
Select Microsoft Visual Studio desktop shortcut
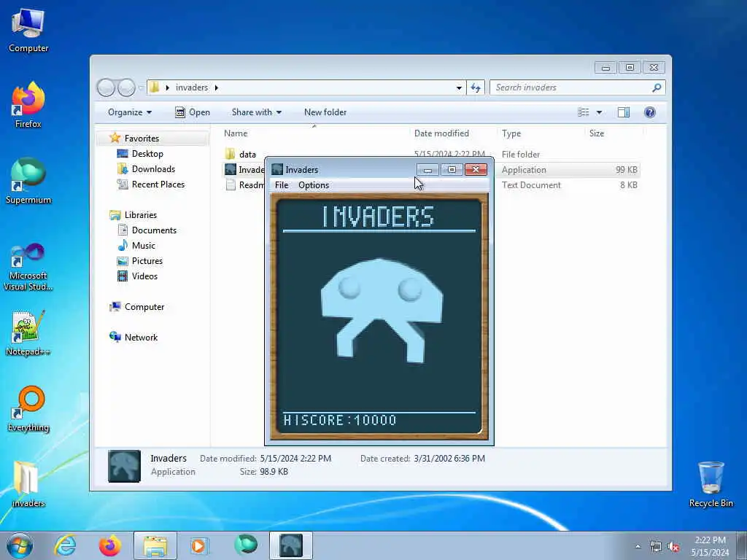tap(28, 267)
